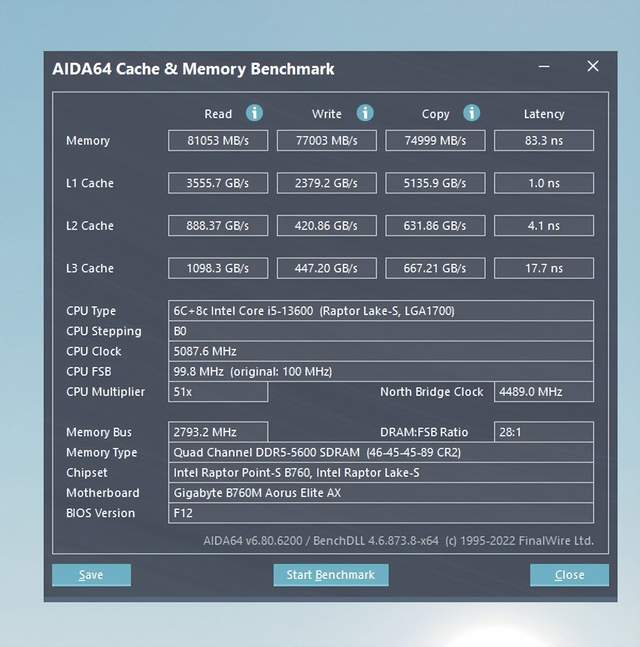Select L1 Cache read value 3555.7 GB/s
640x647 pixels.
tap(218, 183)
